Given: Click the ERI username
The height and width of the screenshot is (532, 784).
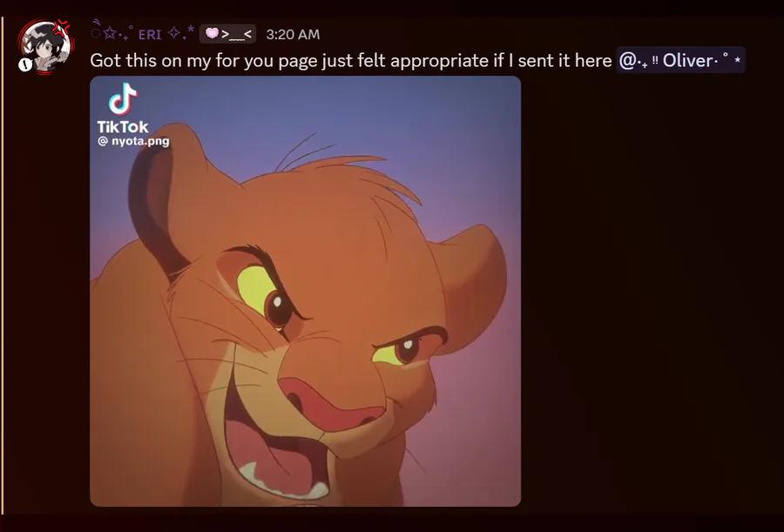Looking at the screenshot, I should coord(150,35).
